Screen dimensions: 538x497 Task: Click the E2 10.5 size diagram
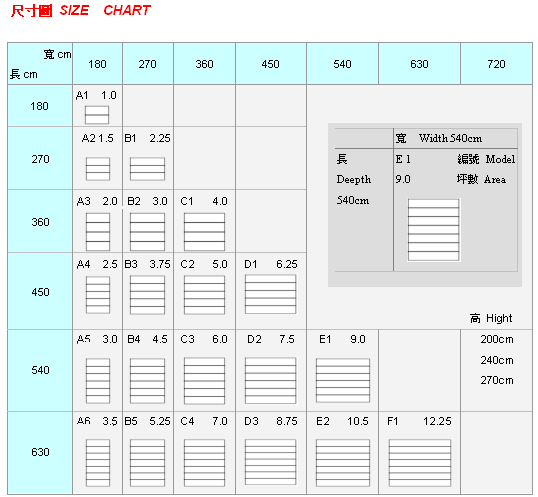point(343,463)
